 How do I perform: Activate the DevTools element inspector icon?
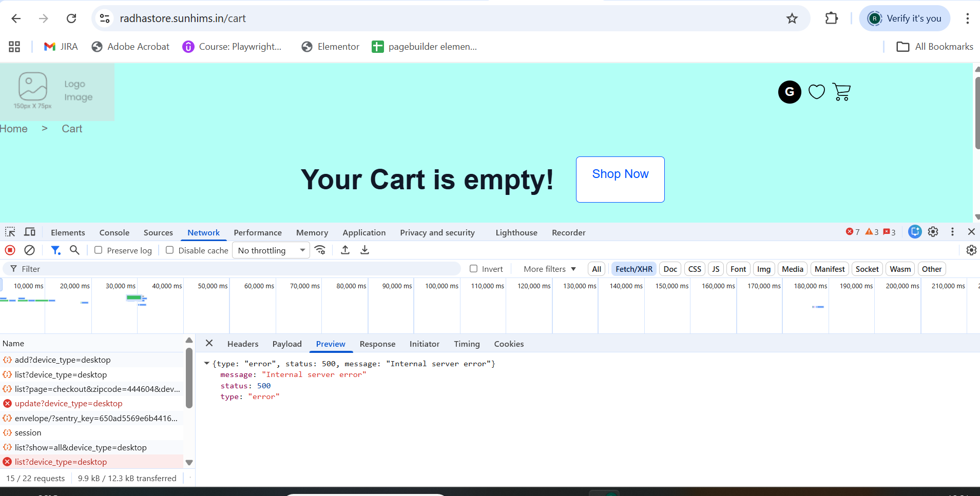coord(10,232)
